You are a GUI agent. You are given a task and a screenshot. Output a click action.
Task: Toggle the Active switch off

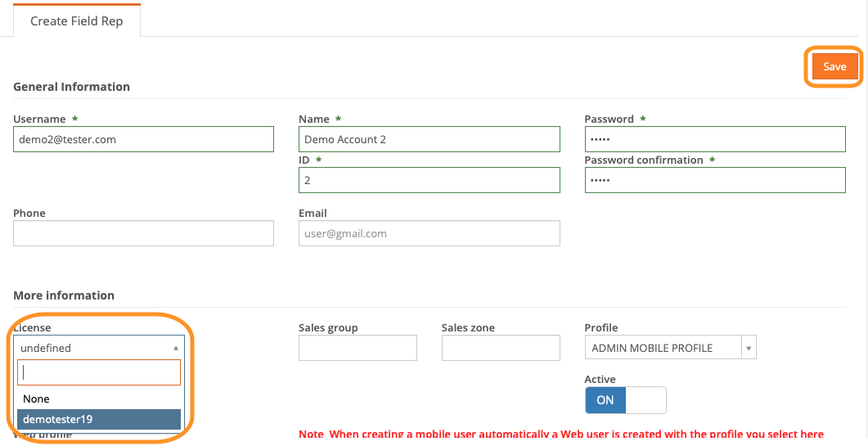(x=625, y=400)
